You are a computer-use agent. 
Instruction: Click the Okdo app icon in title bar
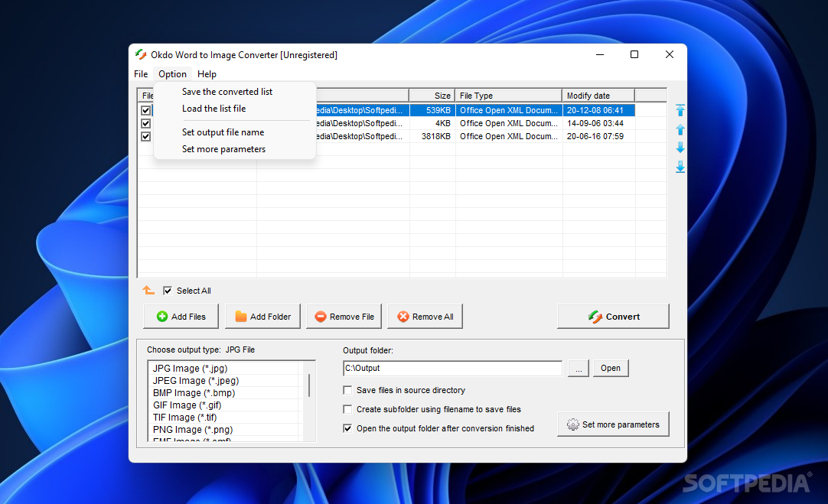tap(141, 54)
